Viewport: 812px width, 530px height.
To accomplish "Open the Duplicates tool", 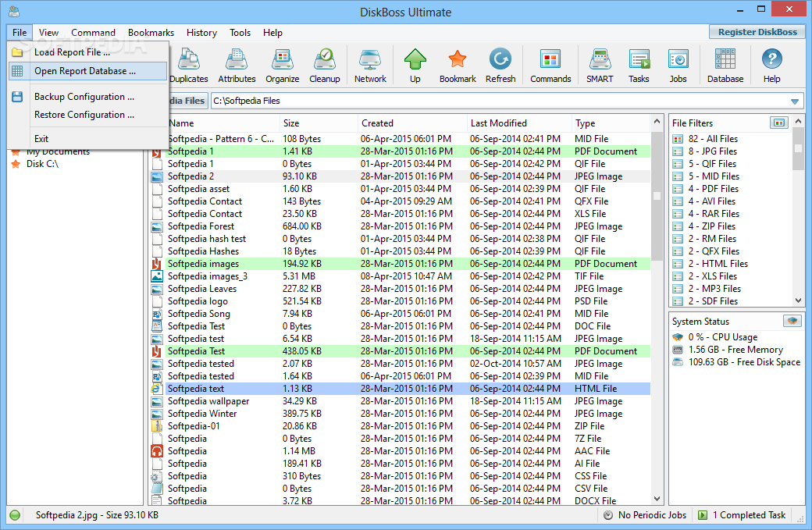I will coord(188,66).
